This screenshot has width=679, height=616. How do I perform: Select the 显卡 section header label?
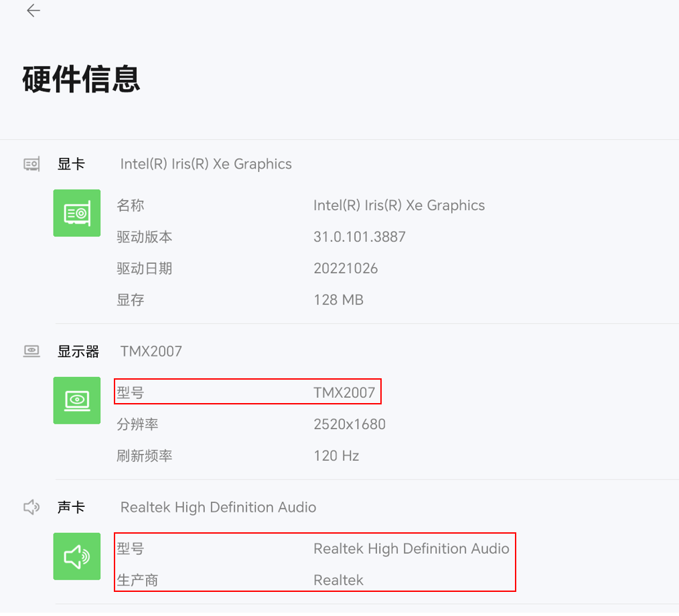coord(71,164)
